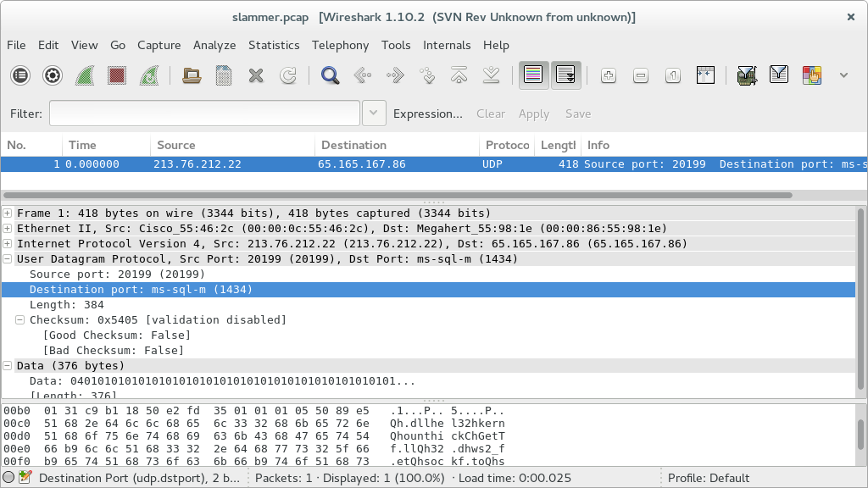Select the 'Source port: 20199' row
The image size is (868, 488).
[x=428, y=274]
